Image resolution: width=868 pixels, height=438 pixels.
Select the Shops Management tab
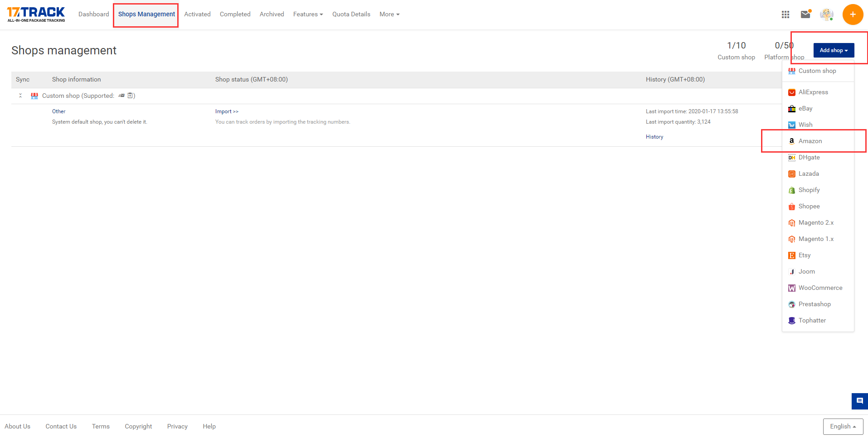[x=146, y=14]
